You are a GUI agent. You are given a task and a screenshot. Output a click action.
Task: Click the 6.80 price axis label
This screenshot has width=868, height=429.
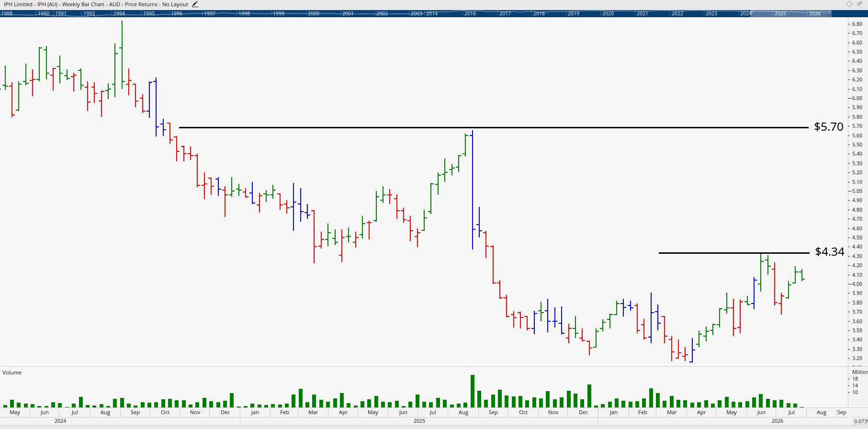point(857,24)
